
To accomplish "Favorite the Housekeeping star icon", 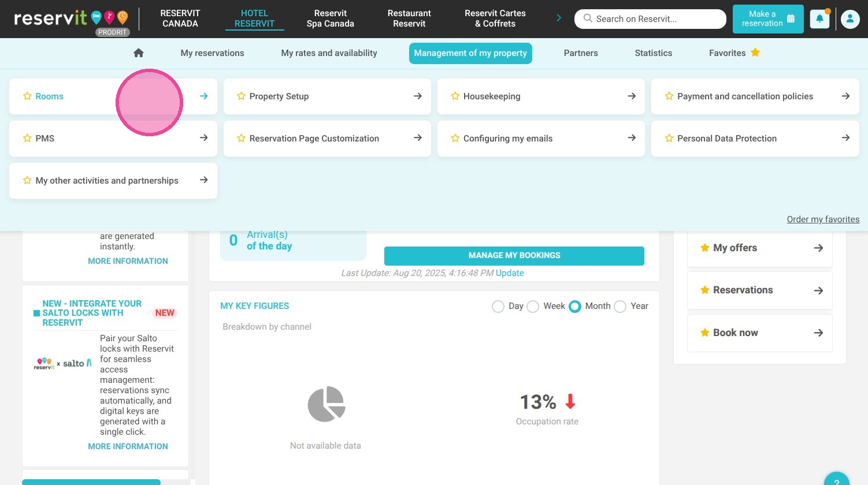I will [455, 96].
